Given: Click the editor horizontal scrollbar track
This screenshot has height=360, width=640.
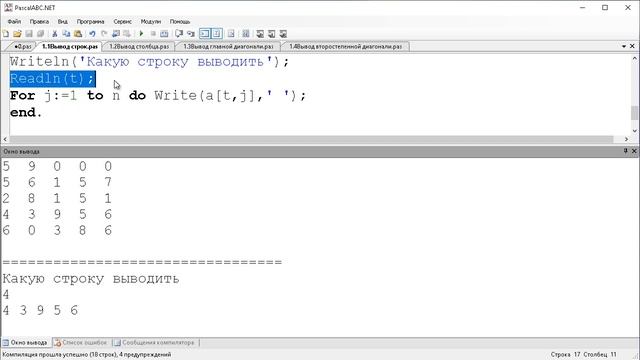Looking at the screenshot, I should [x=311, y=139].
